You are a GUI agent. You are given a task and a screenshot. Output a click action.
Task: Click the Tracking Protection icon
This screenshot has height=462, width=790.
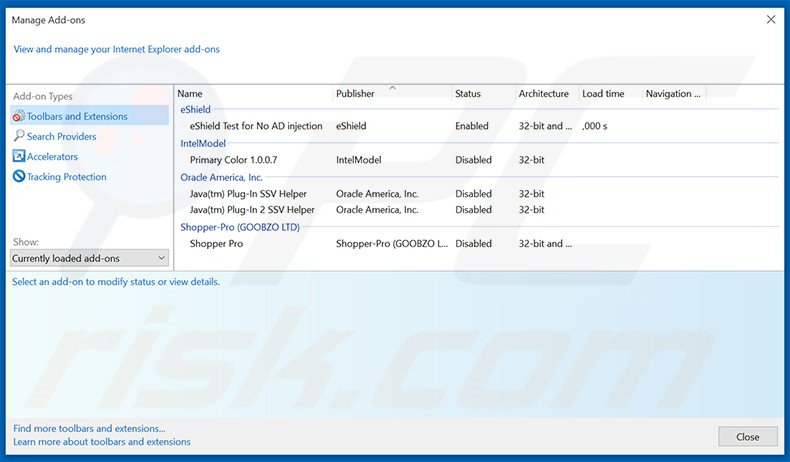pos(19,176)
